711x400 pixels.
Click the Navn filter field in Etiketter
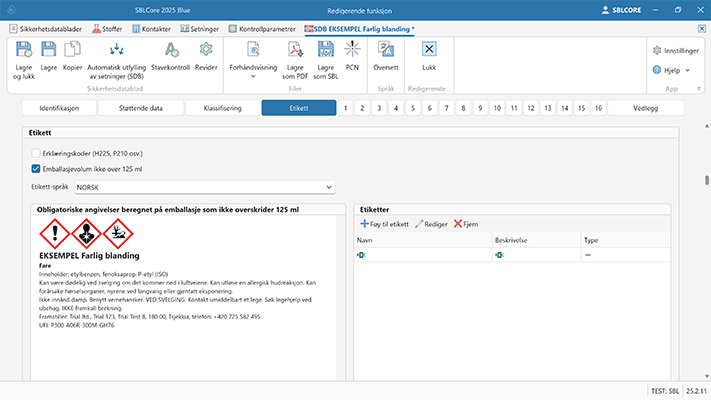coord(420,255)
